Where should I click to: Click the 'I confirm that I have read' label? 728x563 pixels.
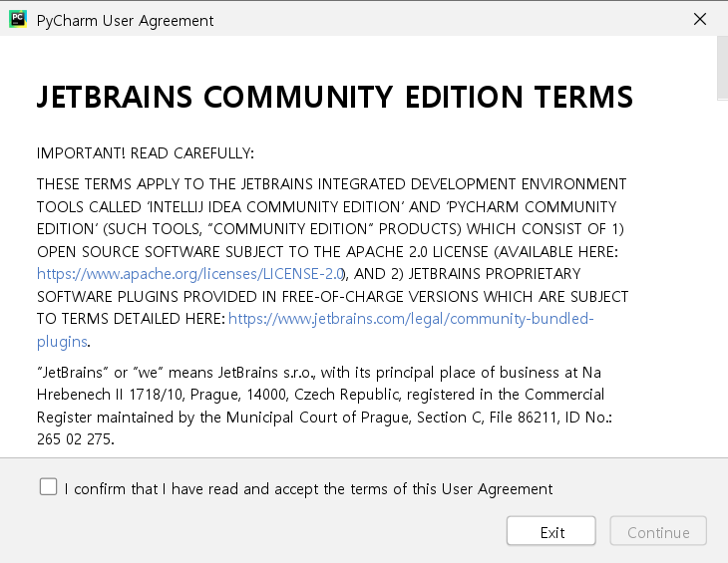(x=308, y=489)
